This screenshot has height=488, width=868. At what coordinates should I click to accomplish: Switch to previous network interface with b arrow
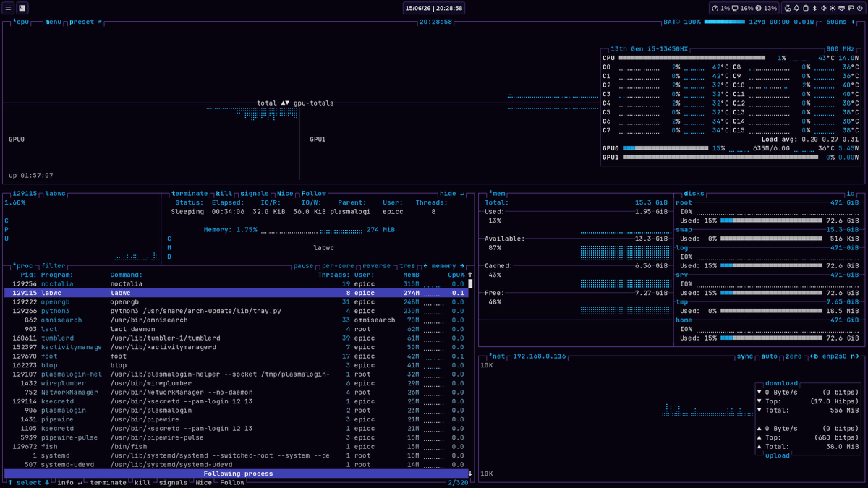coord(814,356)
